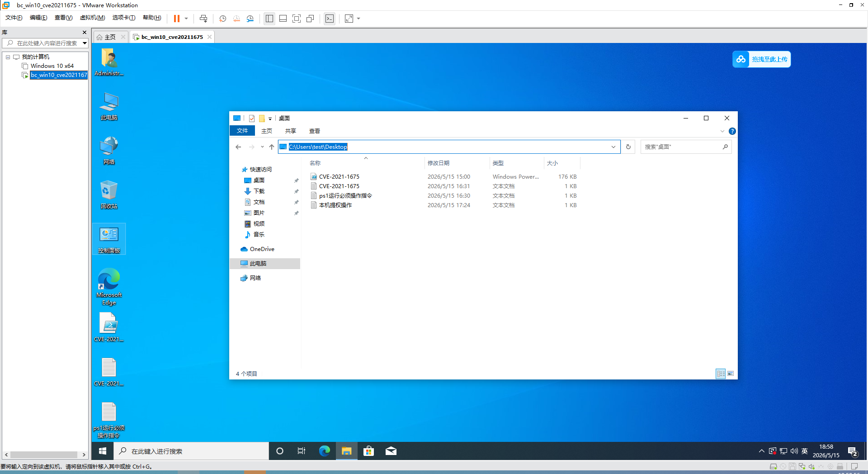This screenshot has width=868, height=474.
Task: Click the 搜索"桌面" search field
Action: coord(682,147)
